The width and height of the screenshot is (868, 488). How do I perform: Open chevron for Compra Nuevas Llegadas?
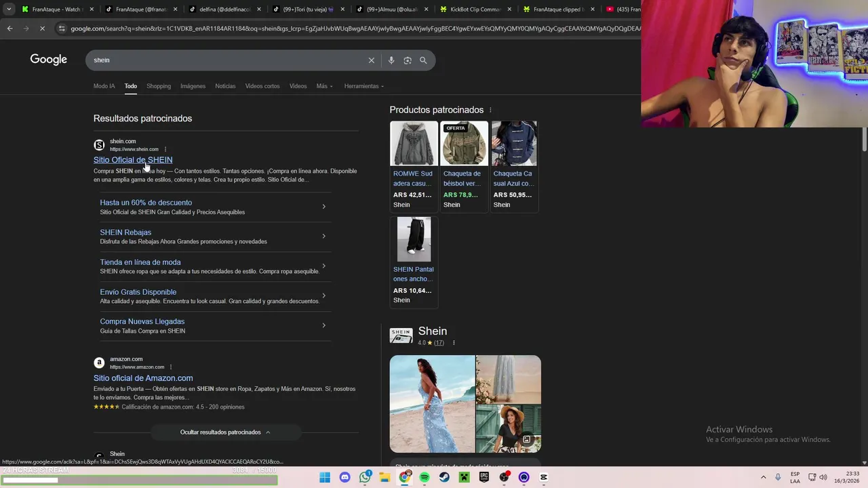coord(323,325)
